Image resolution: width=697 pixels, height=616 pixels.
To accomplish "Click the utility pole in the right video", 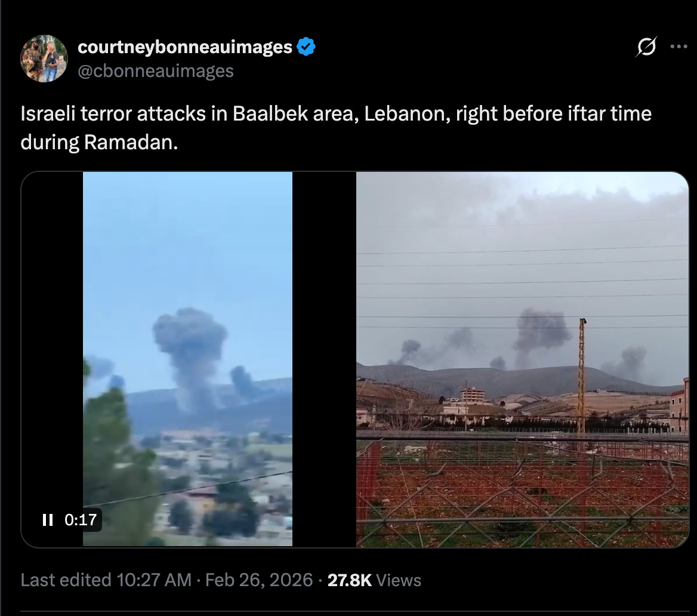I will point(581,376).
